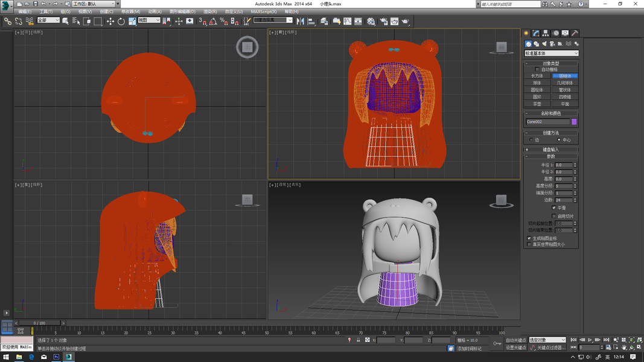Open the 编辑(E) menu
The width and height of the screenshot is (644, 362).
coord(25,11)
